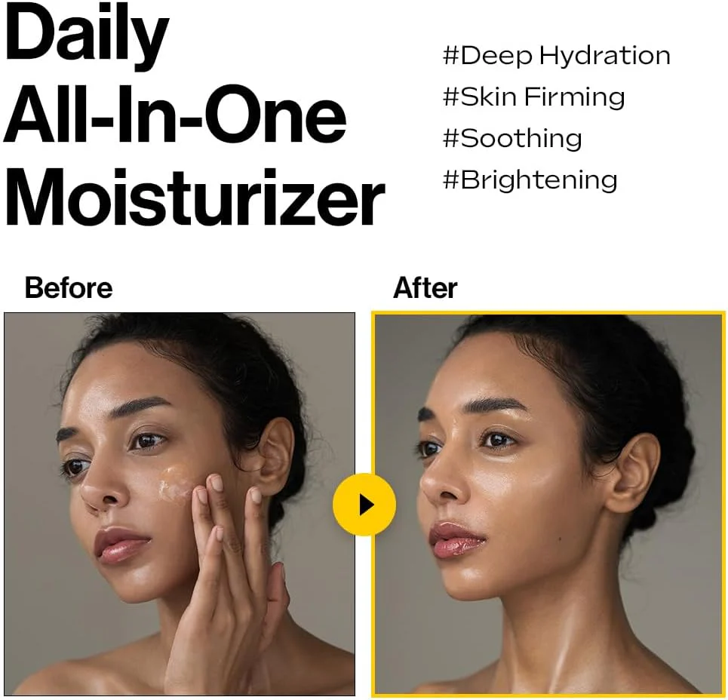
Task: Click the woman's ear in After photo
Action: coord(634,474)
